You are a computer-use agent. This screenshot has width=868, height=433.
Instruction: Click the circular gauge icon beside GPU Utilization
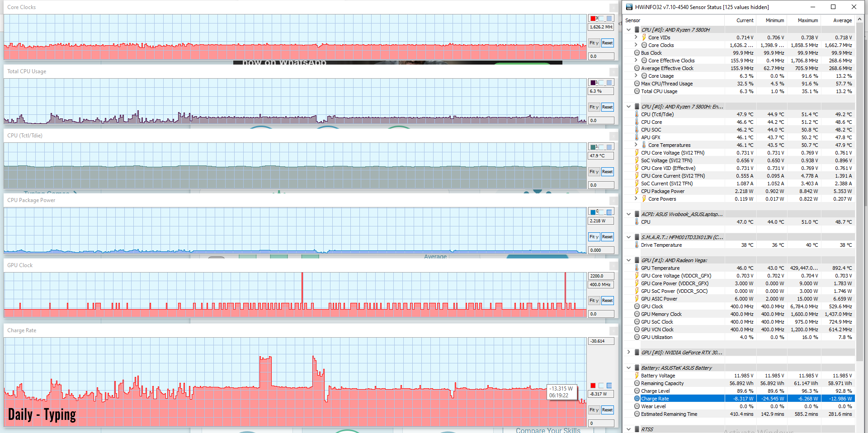pos(637,337)
